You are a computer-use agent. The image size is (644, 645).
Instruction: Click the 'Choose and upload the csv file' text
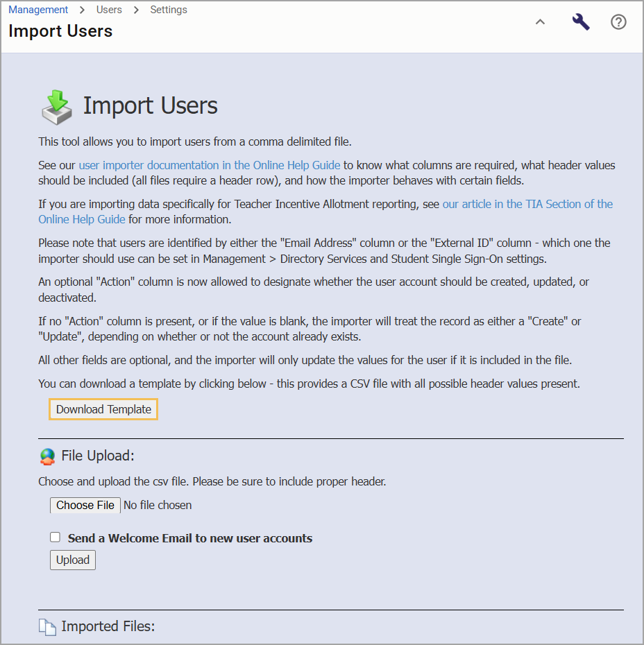click(x=212, y=481)
